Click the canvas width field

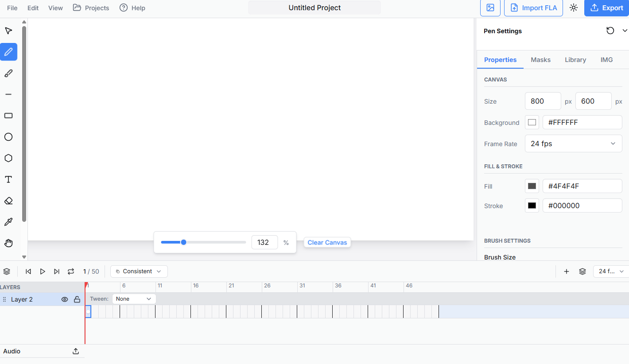(x=543, y=101)
